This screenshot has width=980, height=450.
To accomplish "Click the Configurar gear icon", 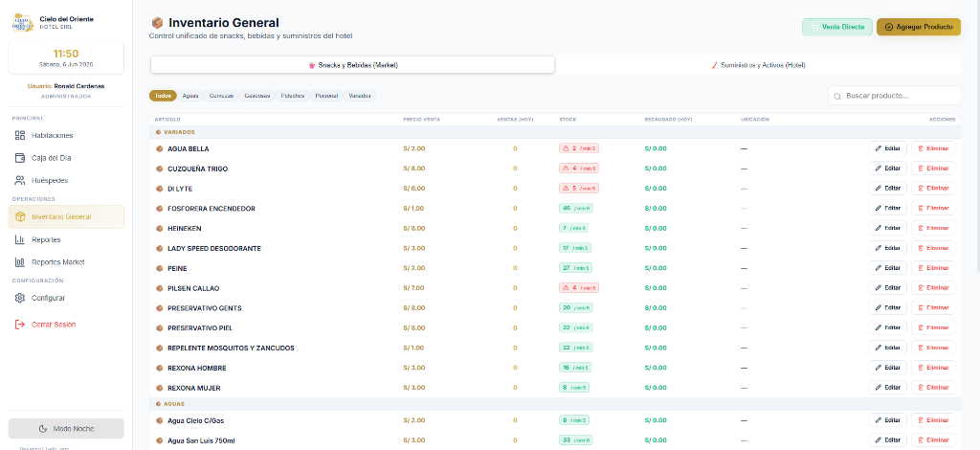I will (20, 298).
